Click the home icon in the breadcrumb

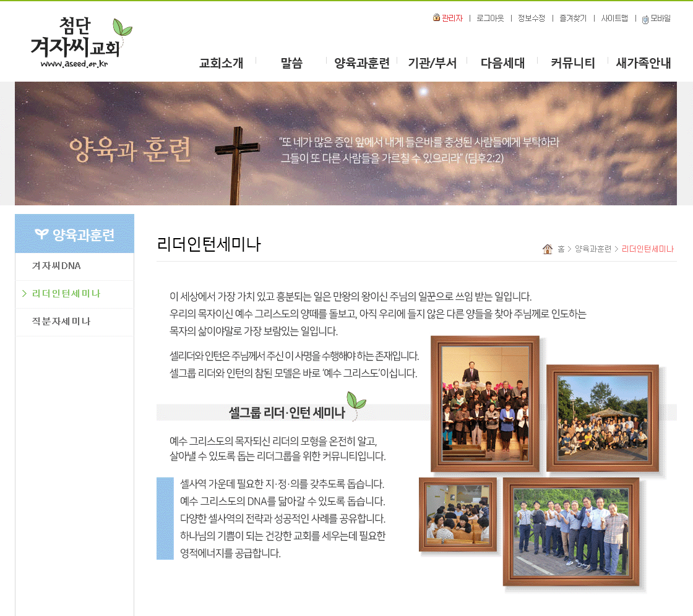[x=548, y=249]
